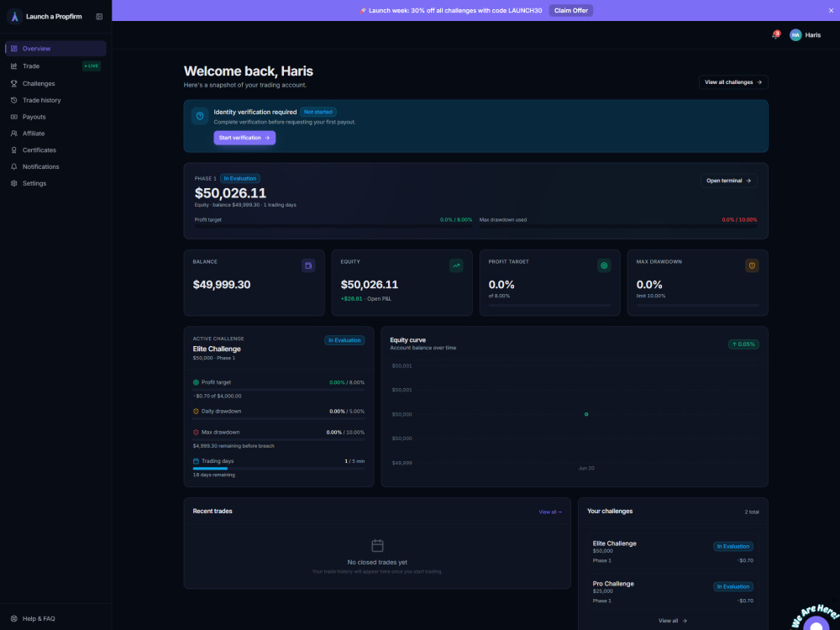Click the 18 days remaining text

pyautogui.click(x=213, y=475)
